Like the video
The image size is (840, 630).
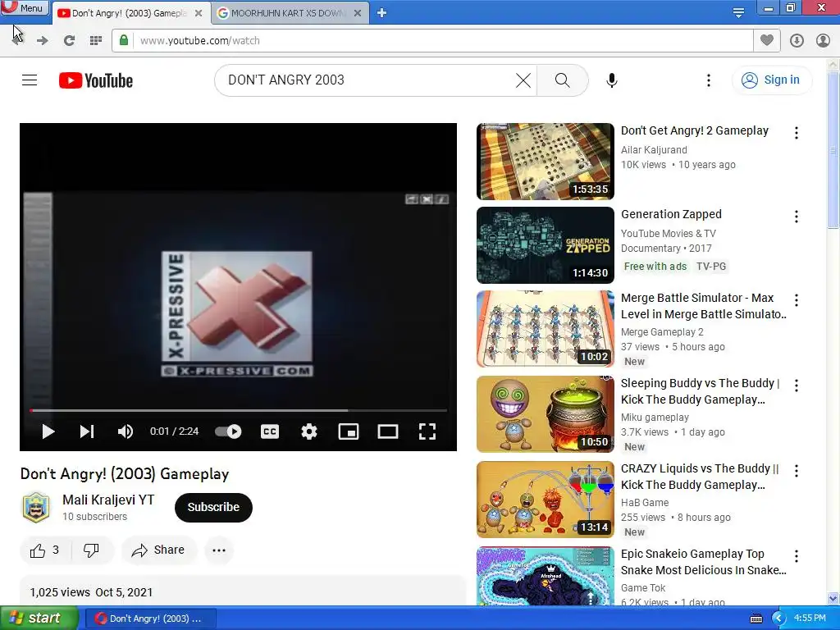click(45, 550)
